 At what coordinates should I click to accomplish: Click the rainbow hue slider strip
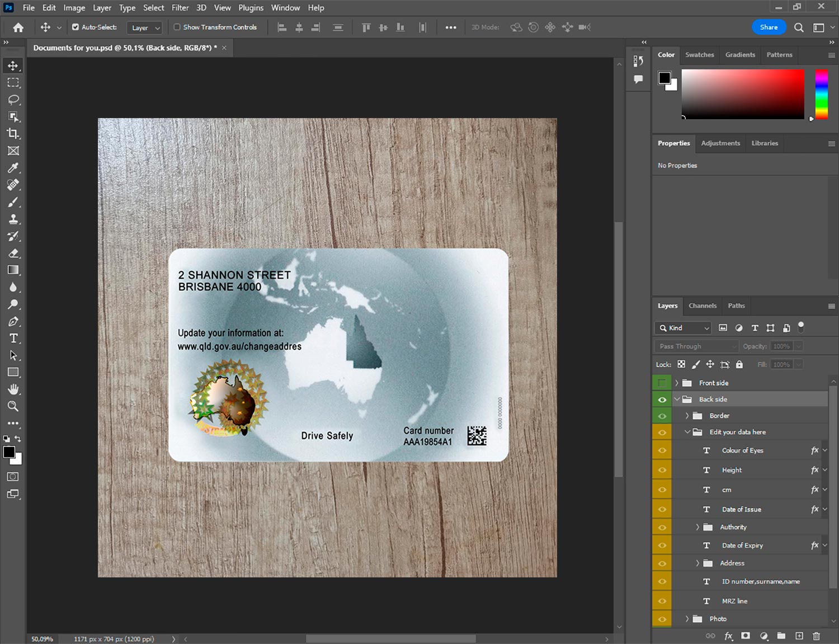821,94
